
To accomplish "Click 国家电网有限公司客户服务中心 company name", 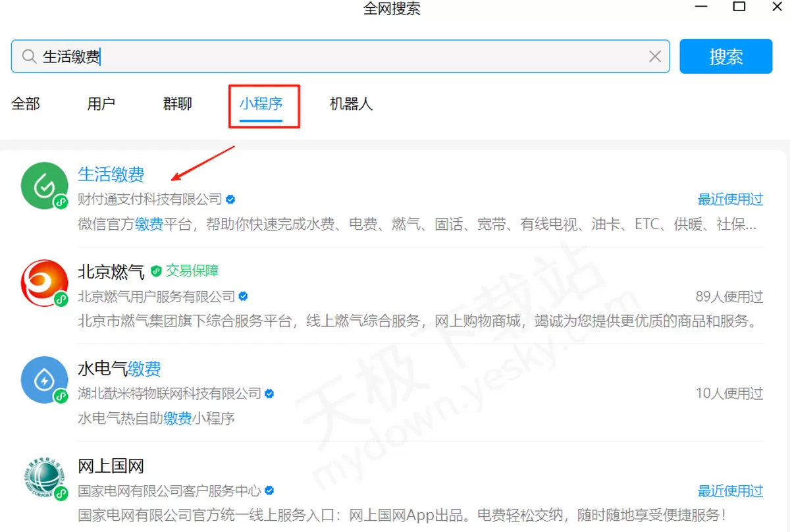I will click(x=170, y=491).
